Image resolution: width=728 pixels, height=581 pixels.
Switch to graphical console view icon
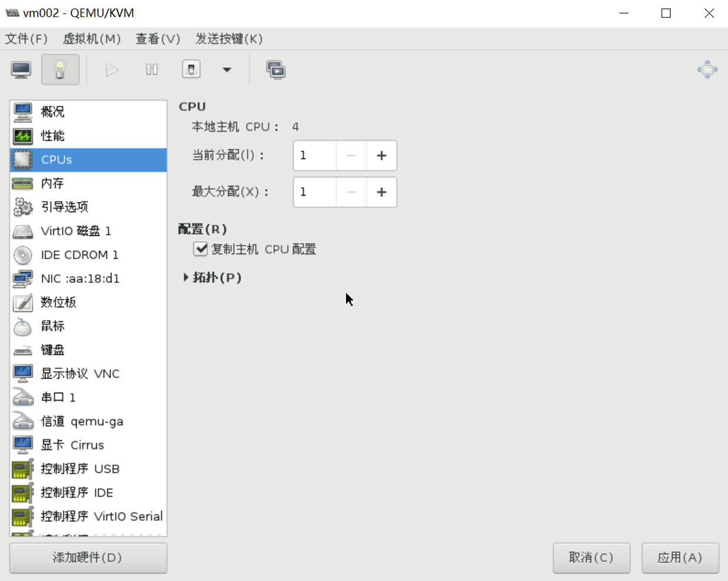pos(21,70)
